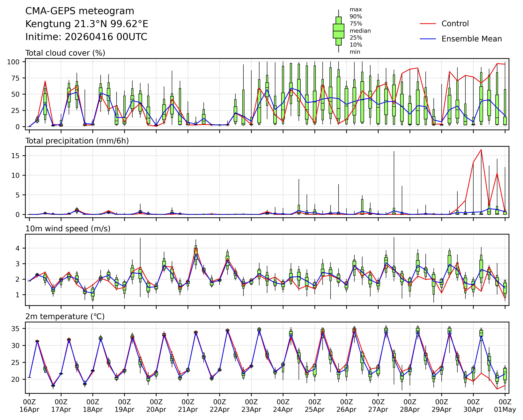523x420 pixels.
Task: Click the Total cloud cover panel title
Action: (x=65, y=53)
